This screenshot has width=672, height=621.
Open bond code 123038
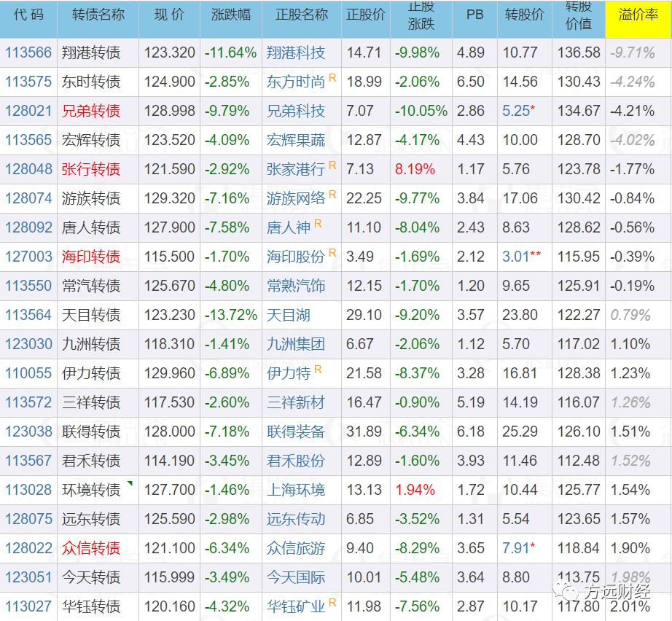(28, 431)
